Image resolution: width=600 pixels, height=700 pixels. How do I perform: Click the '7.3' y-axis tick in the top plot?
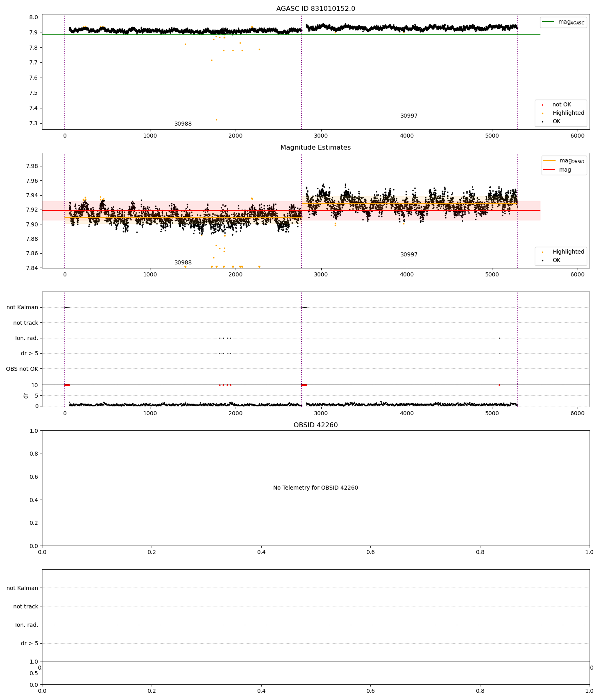(x=34, y=123)
